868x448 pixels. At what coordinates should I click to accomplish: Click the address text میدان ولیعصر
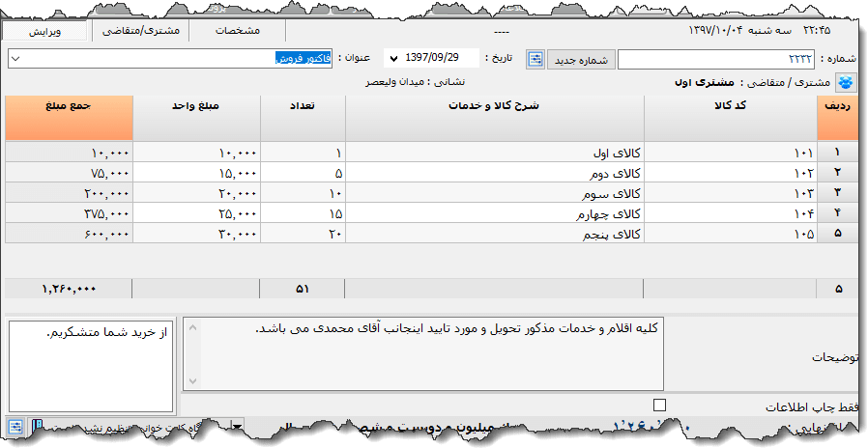394,82
